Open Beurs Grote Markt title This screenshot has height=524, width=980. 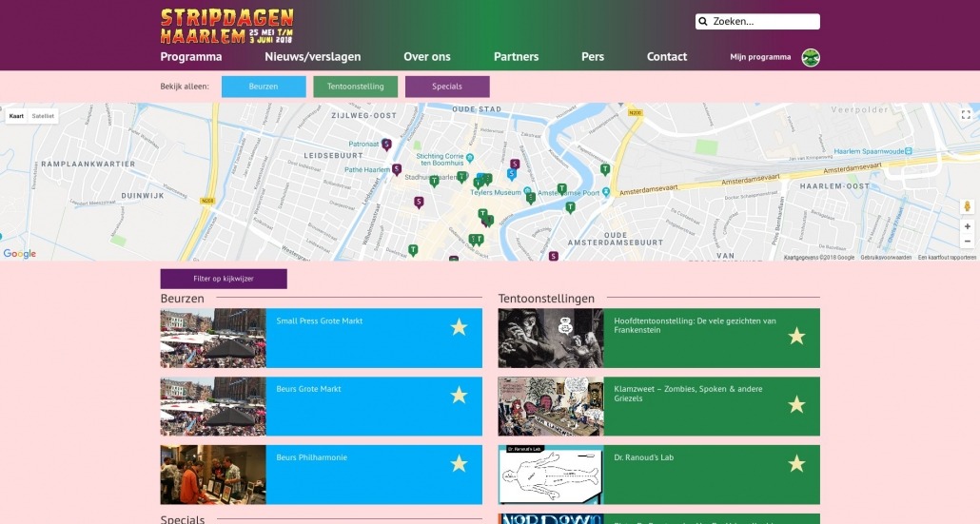309,389
